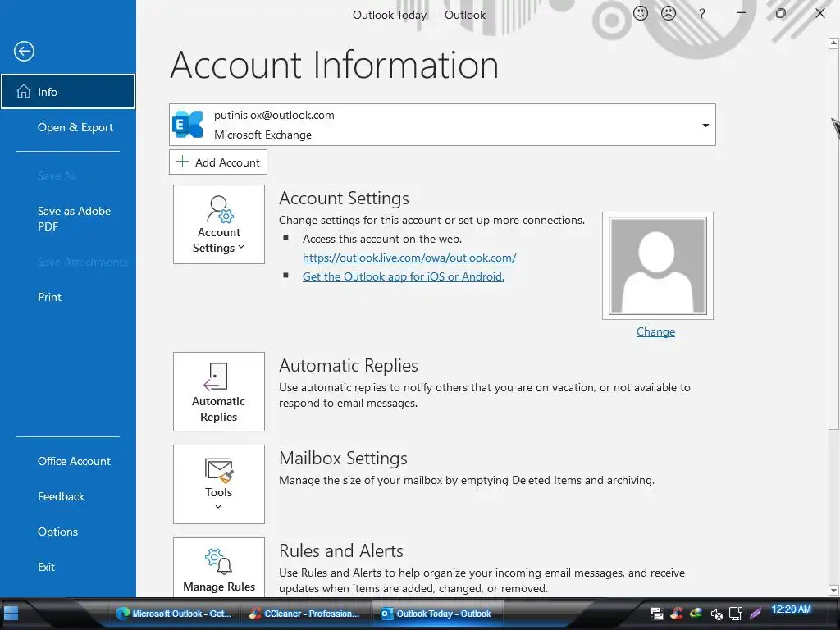Open help with the question mark icon
Screen dimensions: 840x630
pyautogui.click(x=702, y=14)
